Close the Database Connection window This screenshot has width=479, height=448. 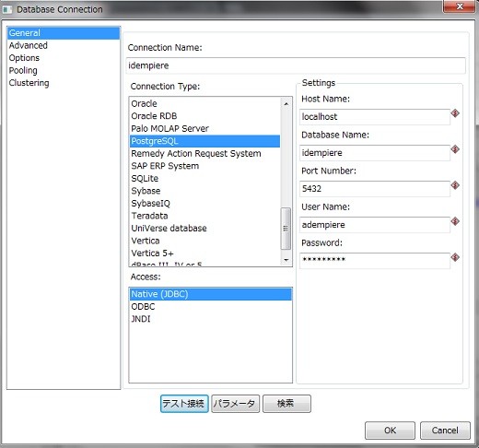pyautogui.click(x=460, y=6)
